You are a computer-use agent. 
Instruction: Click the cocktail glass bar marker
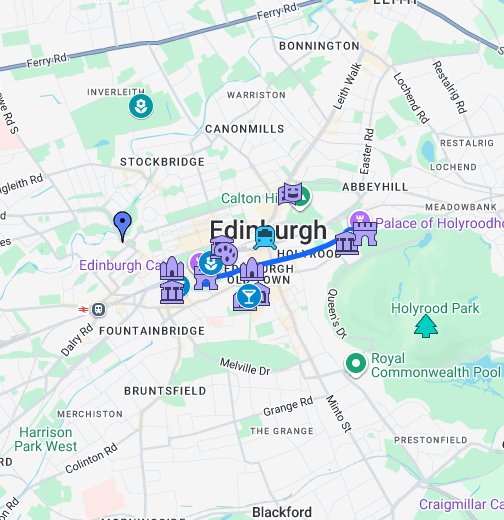coord(249,296)
